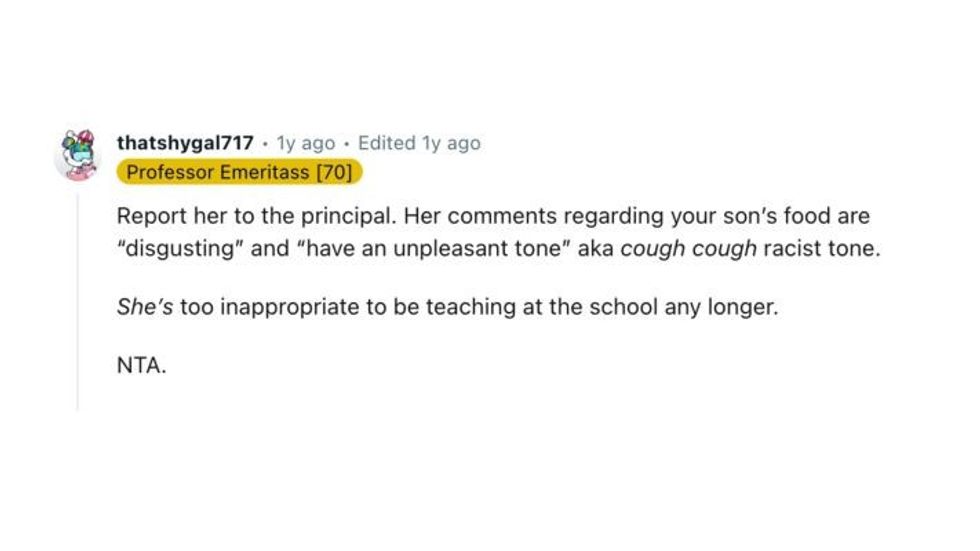Click the words "son's food"
Viewport: 980px width, 551px height.
tap(783, 216)
